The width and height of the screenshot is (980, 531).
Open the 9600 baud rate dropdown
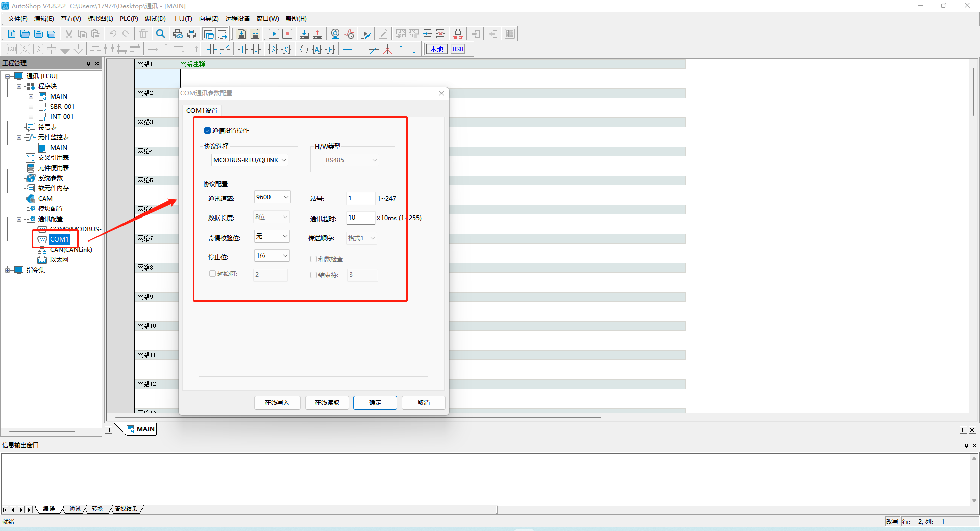coord(272,197)
